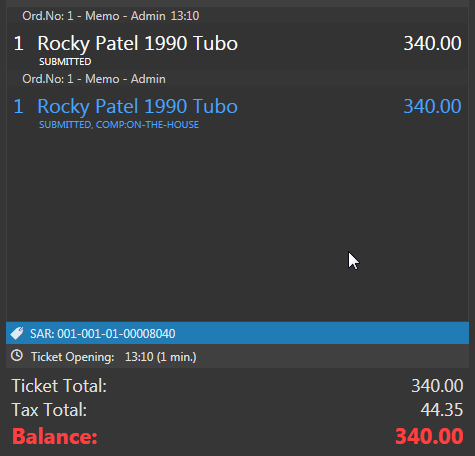Screen dimensions: 475x456
Task: Click the clock icon next to Ticket Opening
Action: tap(17, 356)
